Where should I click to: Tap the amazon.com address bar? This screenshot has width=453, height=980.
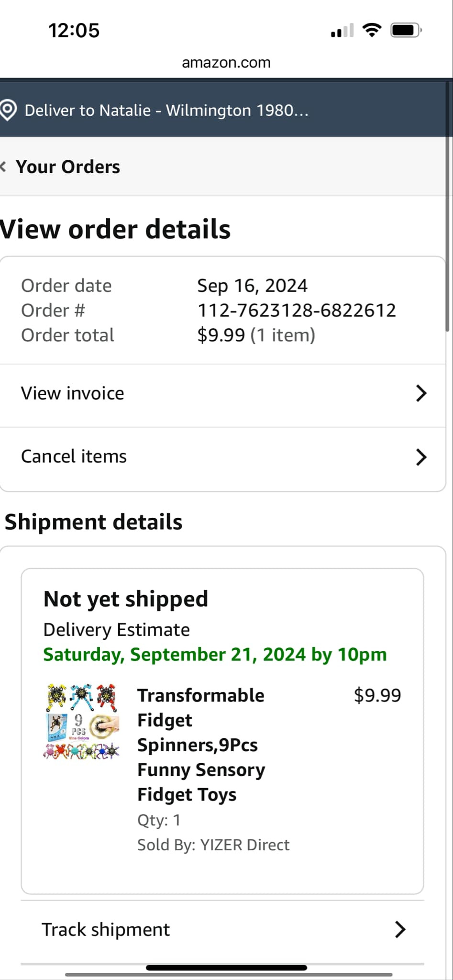[226, 62]
